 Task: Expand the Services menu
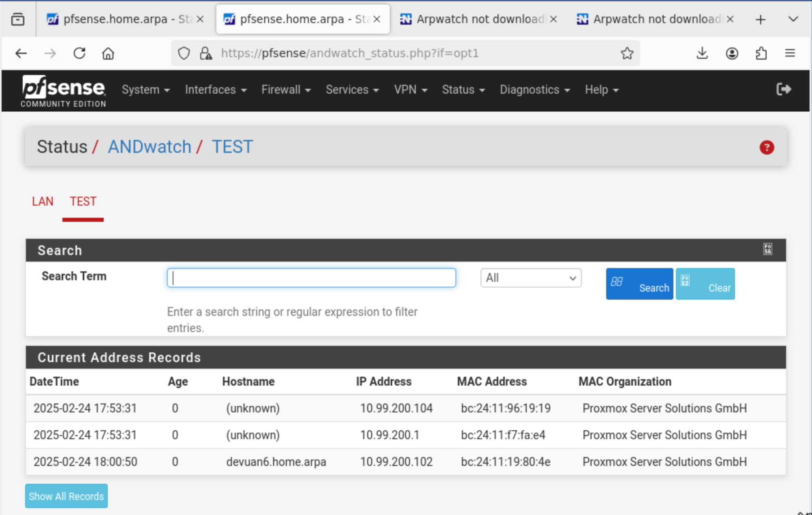[353, 90]
